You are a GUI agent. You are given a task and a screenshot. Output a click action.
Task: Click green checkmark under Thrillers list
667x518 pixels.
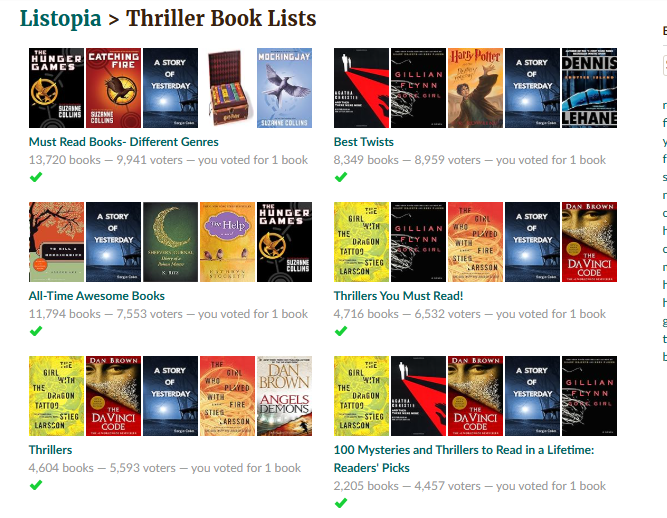pos(36,485)
